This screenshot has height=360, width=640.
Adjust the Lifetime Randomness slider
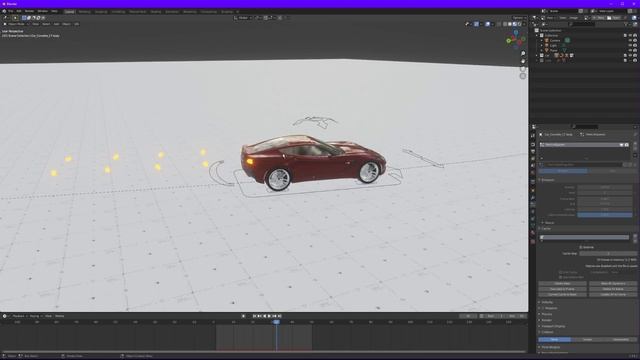(604, 214)
